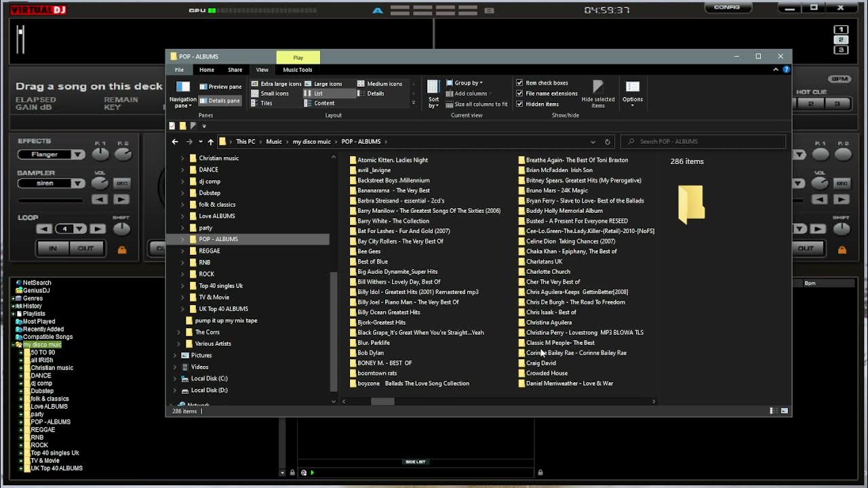This screenshot has height=488, width=868.
Task: Select VirtualDJ deck layout 2 button
Action: 841,40
